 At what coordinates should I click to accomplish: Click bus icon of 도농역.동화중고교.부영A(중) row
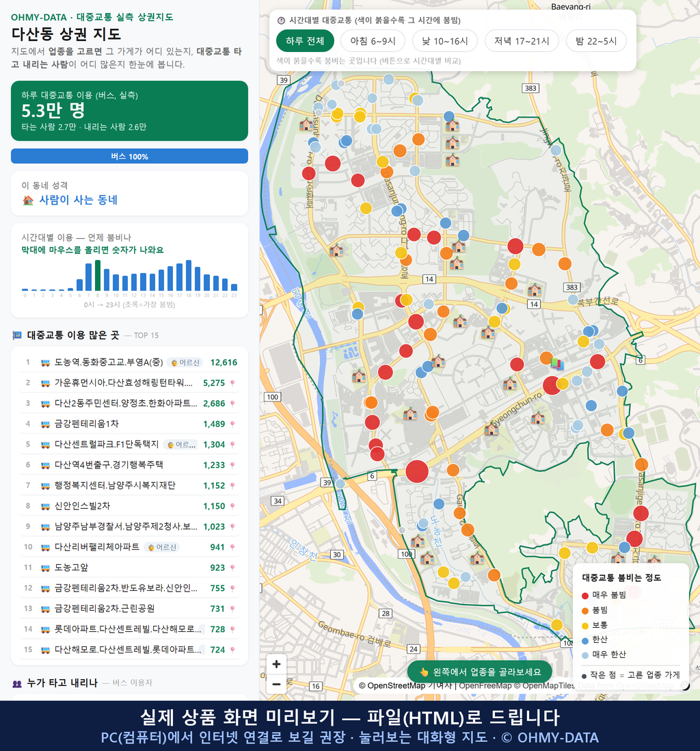tap(46, 363)
